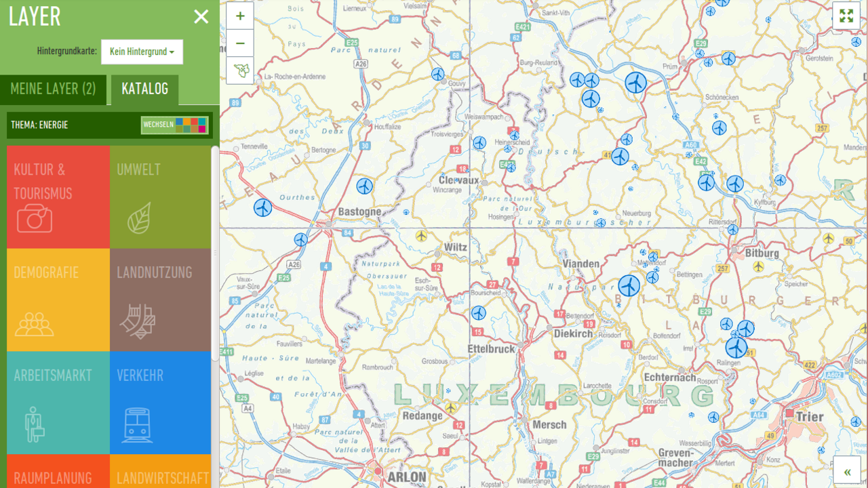This screenshot has width=868, height=488.
Task: Click the Echternach town label
Action: (x=670, y=378)
